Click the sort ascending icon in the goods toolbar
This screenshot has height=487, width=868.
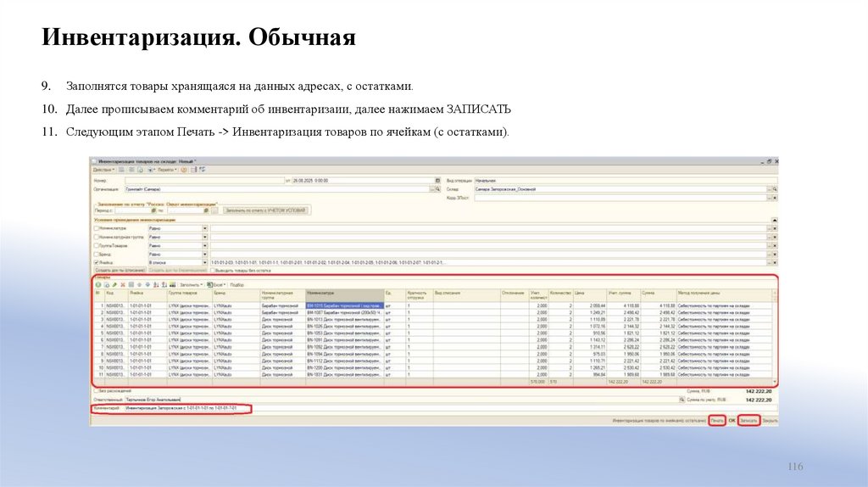tap(156, 285)
